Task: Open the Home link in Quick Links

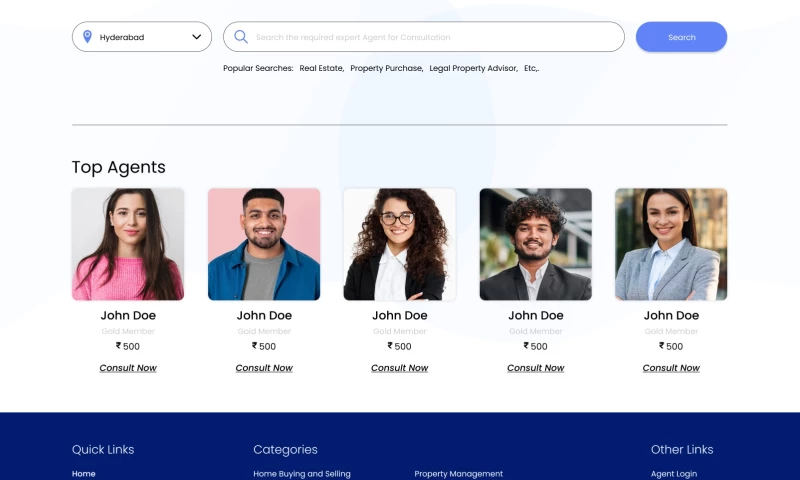Action: click(x=84, y=474)
